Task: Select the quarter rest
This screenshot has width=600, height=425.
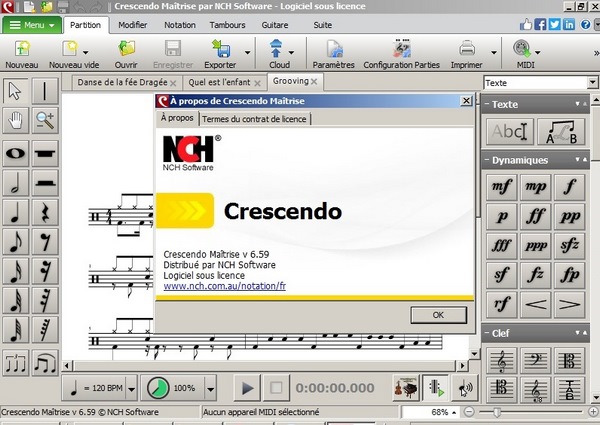Action: (x=45, y=212)
